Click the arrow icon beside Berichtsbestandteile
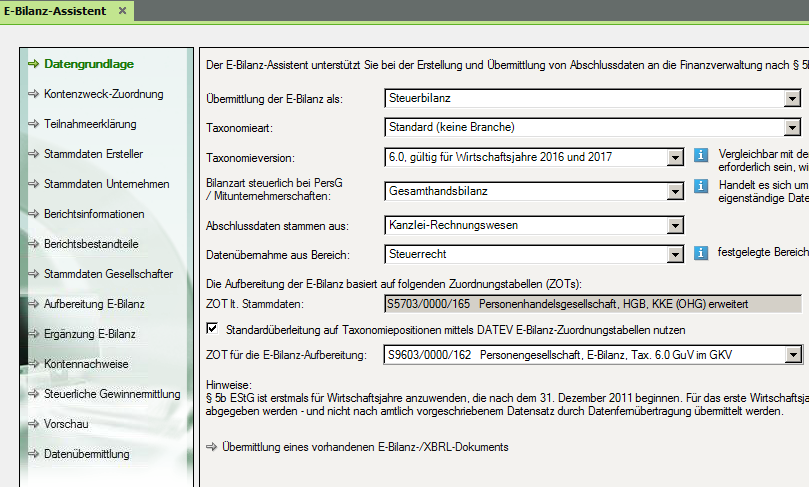809x487 pixels. point(34,244)
